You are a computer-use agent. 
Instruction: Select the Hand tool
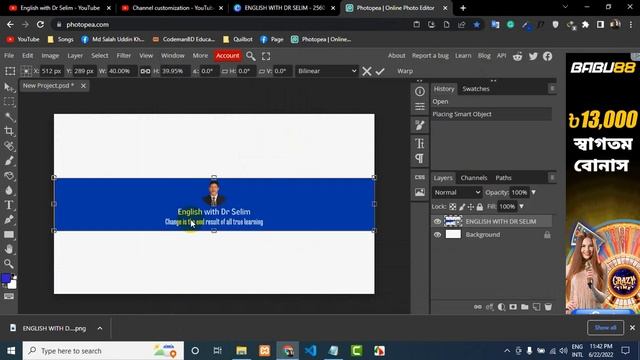pyautogui.click(x=9, y=249)
